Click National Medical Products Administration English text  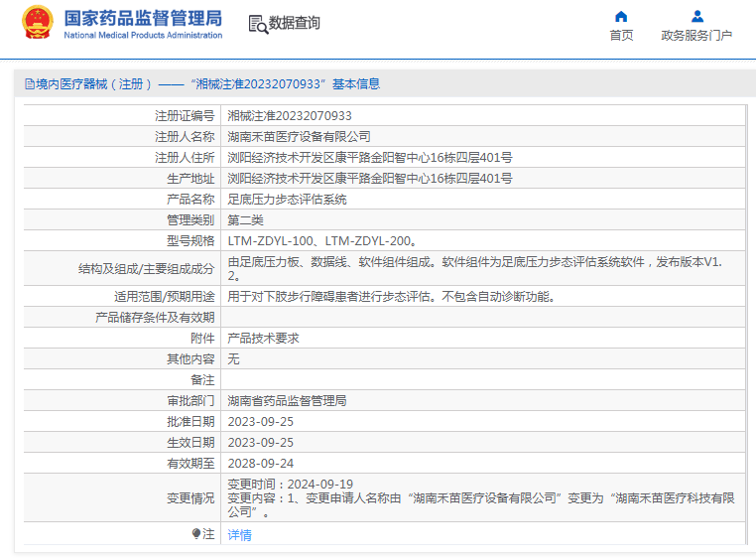click(143, 35)
